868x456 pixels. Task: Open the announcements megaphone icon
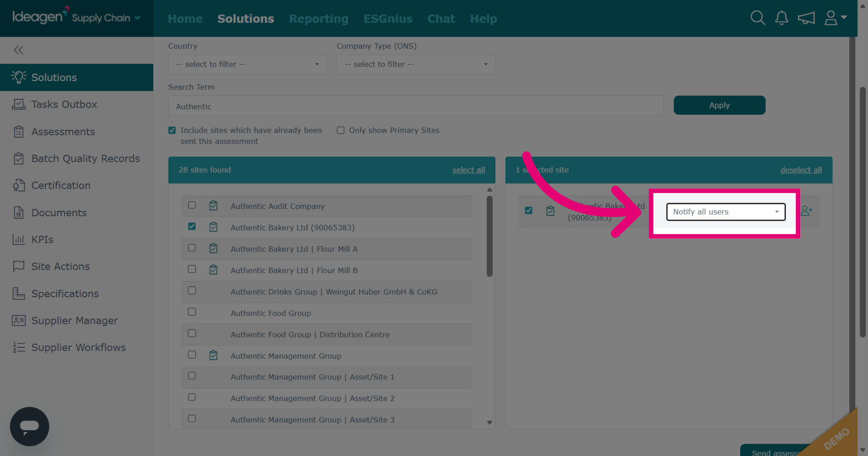806,18
